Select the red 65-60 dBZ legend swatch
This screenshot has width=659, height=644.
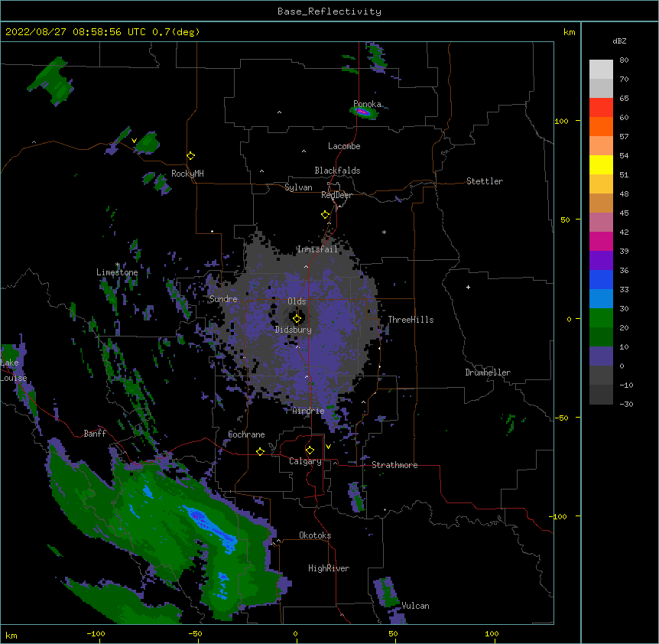(x=601, y=107)
